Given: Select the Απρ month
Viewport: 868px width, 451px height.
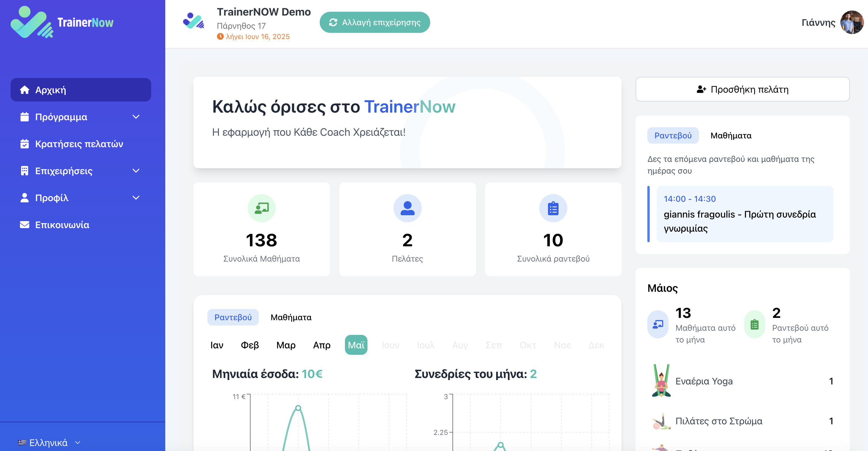Looking at the screenshot, I should click(x=322, y=345).
